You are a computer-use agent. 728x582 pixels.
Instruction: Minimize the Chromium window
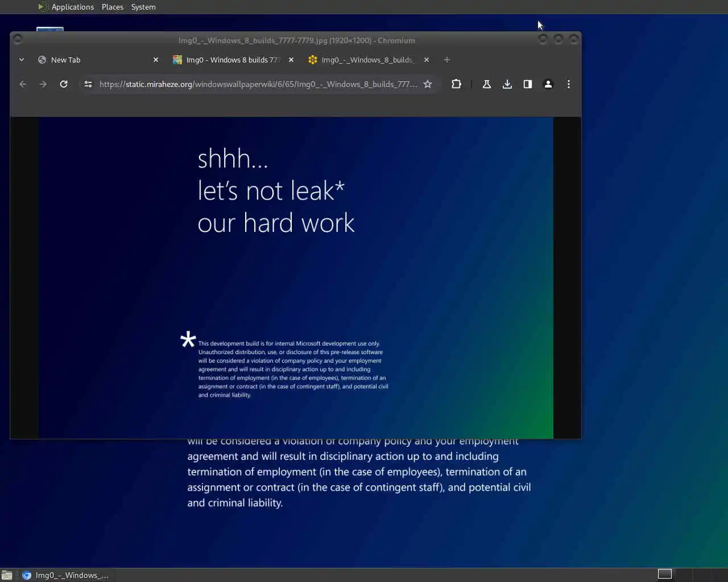(543, 39)
